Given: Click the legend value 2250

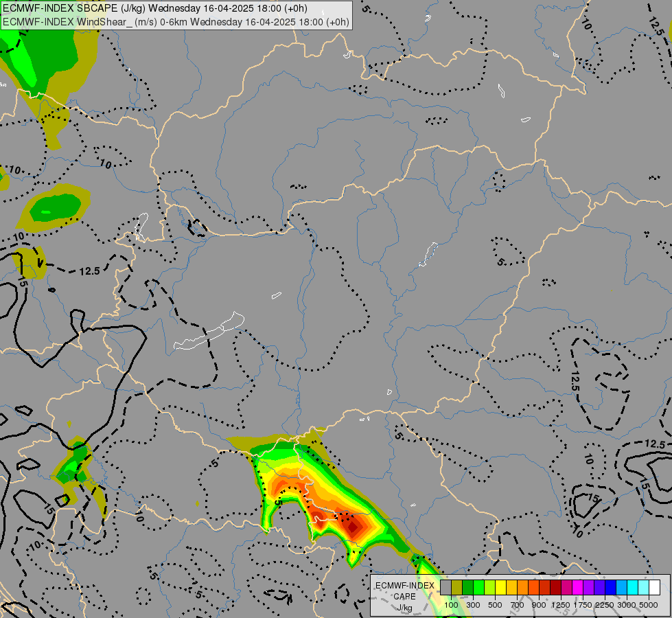Looking at the screenshot, I should click(x=605, y=605).
